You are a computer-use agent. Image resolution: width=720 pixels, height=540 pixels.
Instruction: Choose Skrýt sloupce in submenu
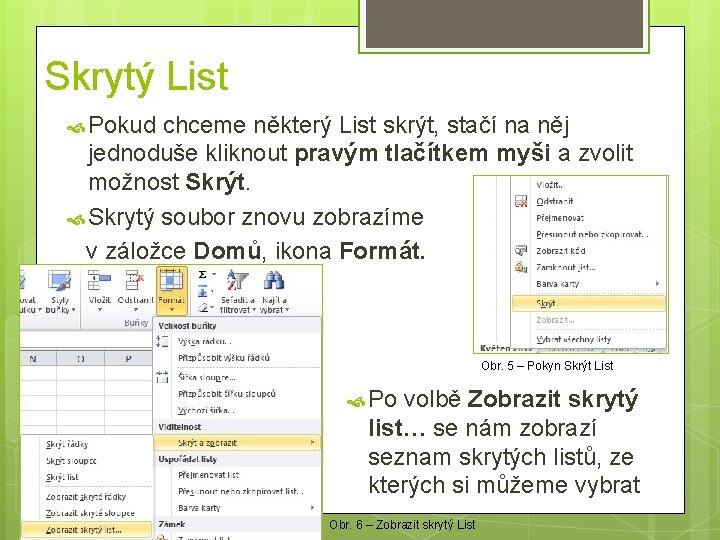point(71,461)
